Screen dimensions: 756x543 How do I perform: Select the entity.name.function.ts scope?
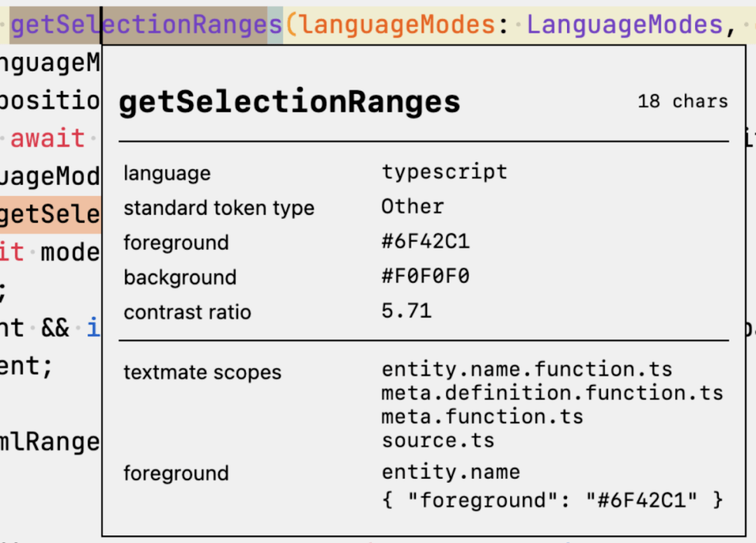pos(526,369)
